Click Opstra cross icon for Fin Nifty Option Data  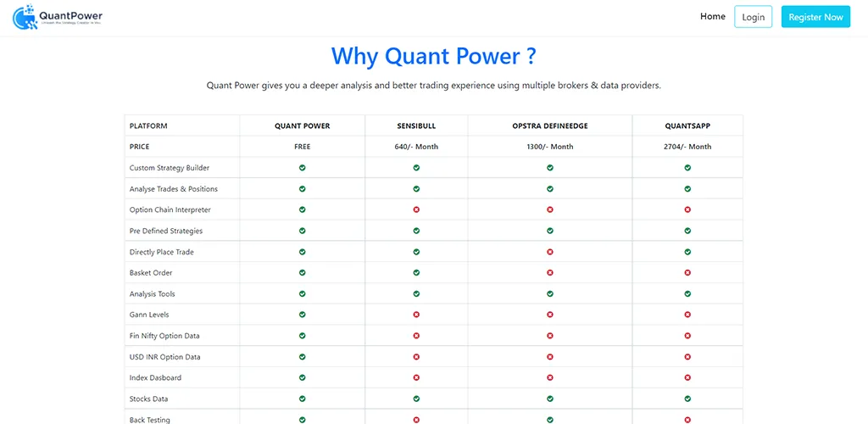(x=549, y=336)
